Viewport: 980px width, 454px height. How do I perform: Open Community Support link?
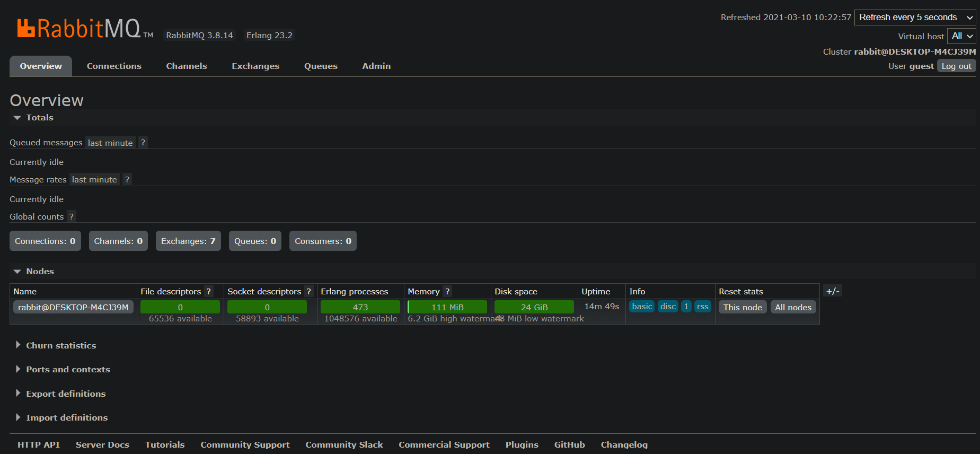245,445
